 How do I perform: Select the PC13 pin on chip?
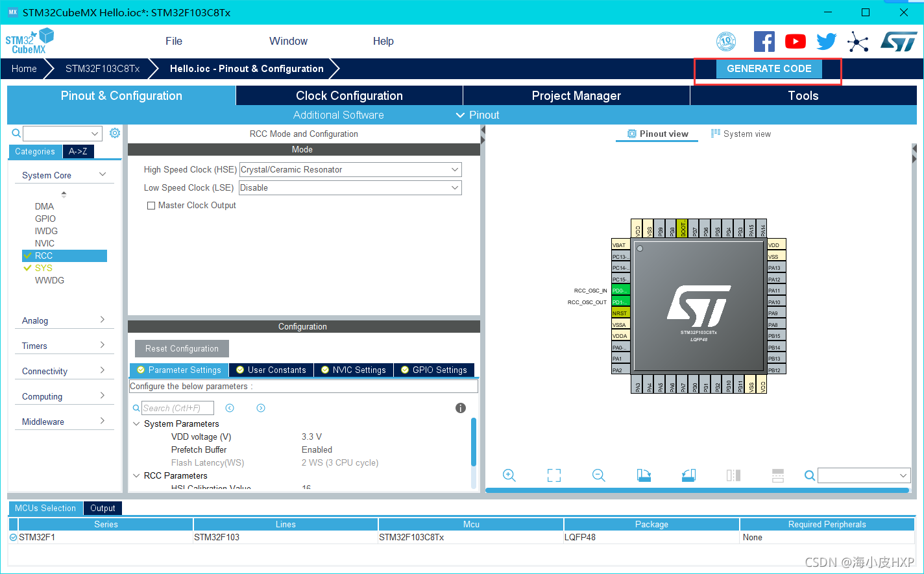point(620,257)
